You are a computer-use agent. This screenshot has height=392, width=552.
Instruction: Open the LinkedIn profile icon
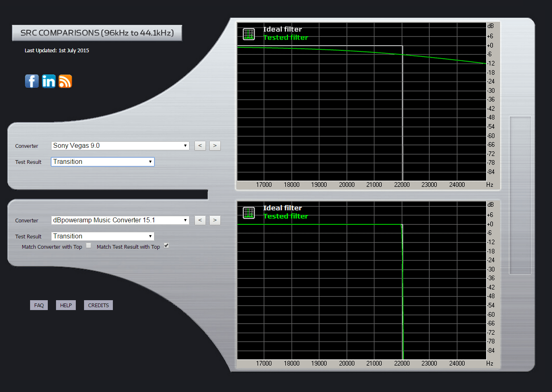[49, 81]
